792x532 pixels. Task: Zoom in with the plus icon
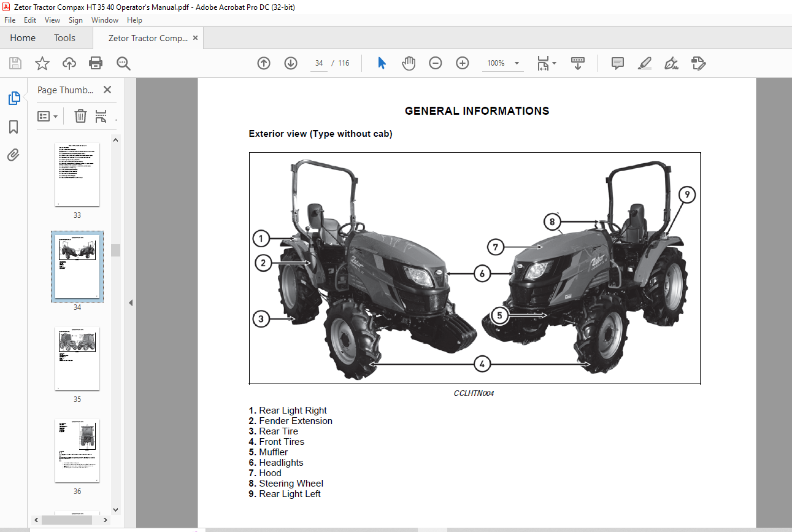(x=463, y=63)
